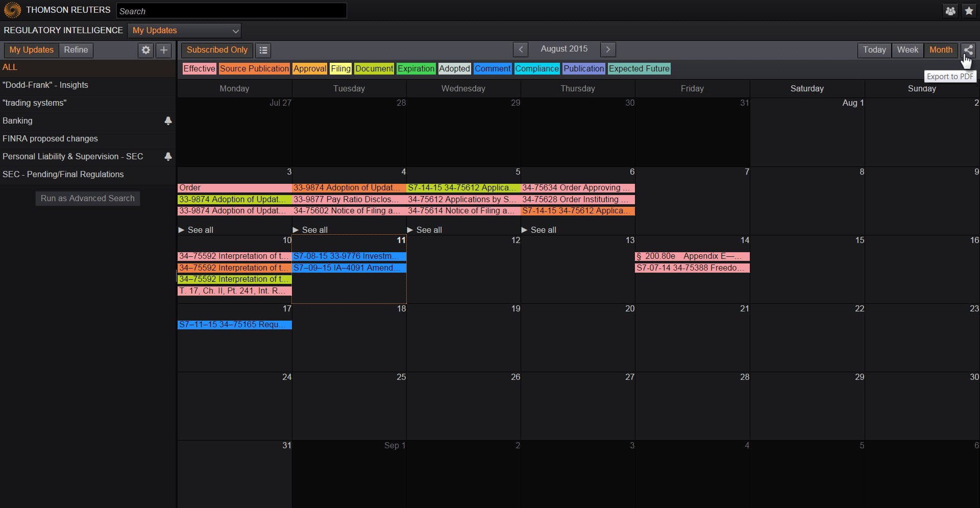Open the contacts people icon
Screen dimensions: 980x508
tap(950, 11)
